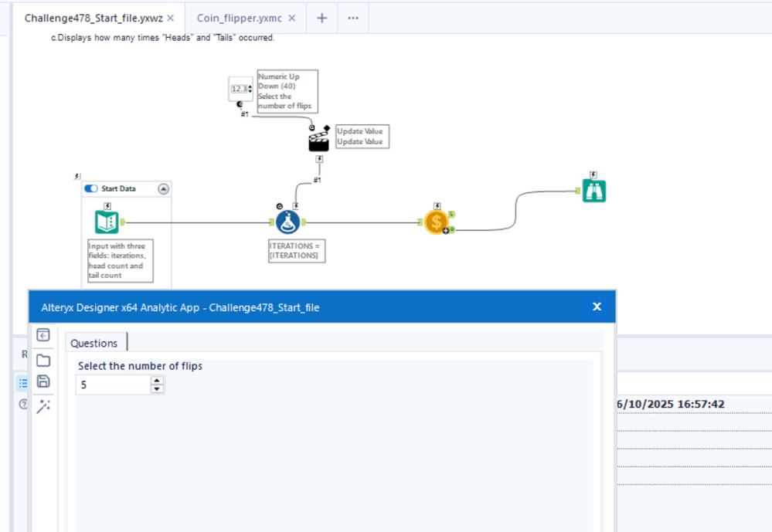Click the lightning bolt above the Text Input tool
Screen dimensions: 772x532
point(107,205)
